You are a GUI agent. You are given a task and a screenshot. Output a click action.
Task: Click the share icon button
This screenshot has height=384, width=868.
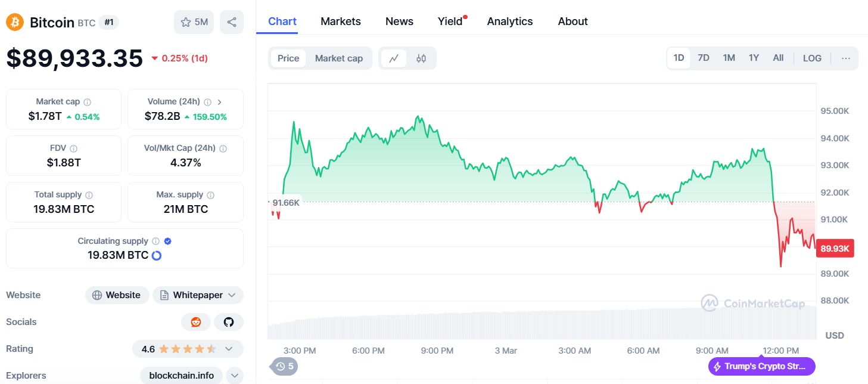[232, 22]
